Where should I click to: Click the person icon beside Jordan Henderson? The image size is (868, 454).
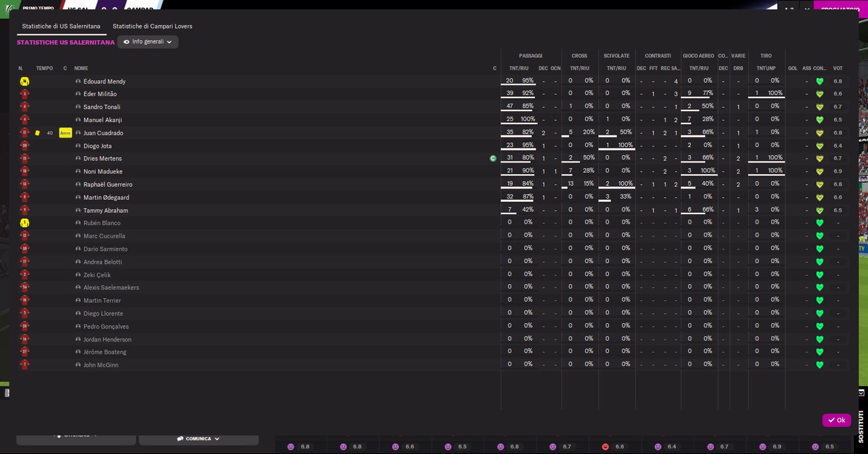(x=78, y=339)
